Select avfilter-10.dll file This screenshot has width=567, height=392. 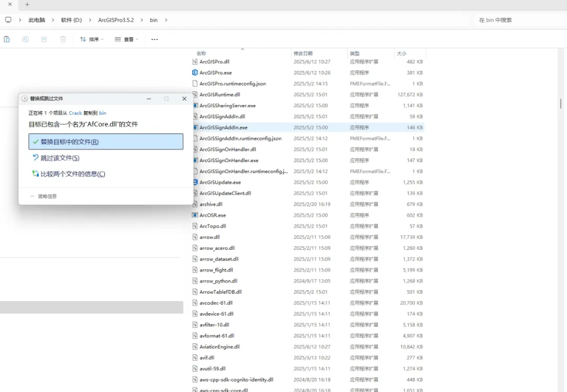[x=214, y=325]
